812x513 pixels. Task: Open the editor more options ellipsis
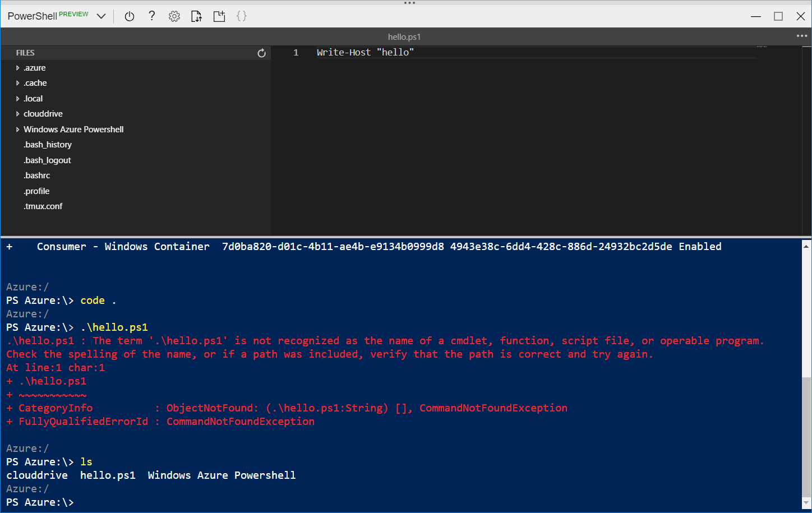802,36
